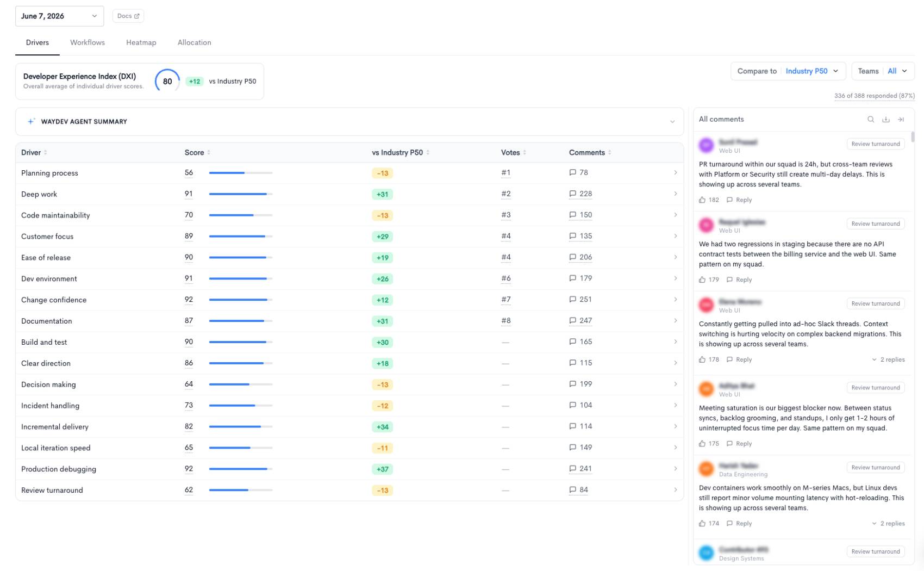
Task: Switch to the Heatmap tab
Action: coord(141,42)
